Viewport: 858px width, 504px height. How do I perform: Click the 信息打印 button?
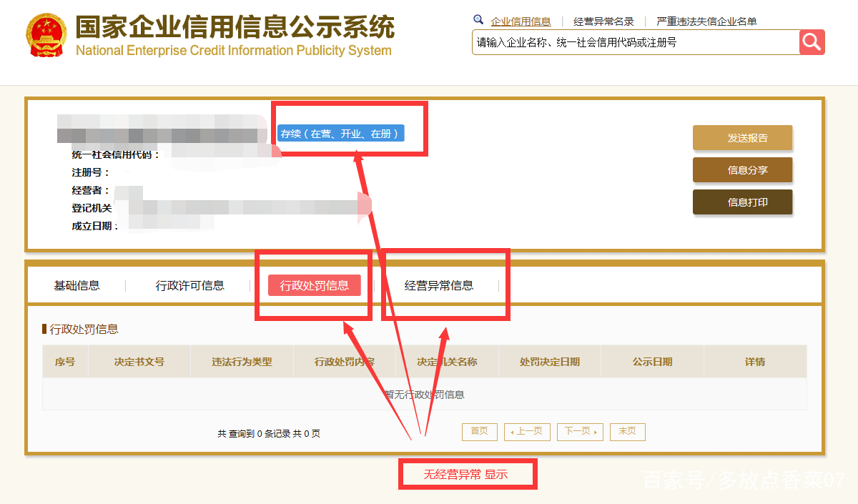[742, 202]
